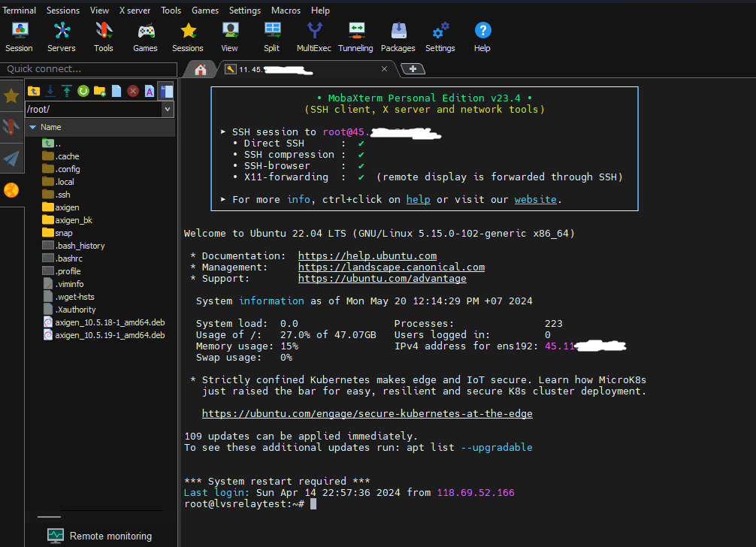Click the home tab icon
756x547 pixels.
point(201,69)
